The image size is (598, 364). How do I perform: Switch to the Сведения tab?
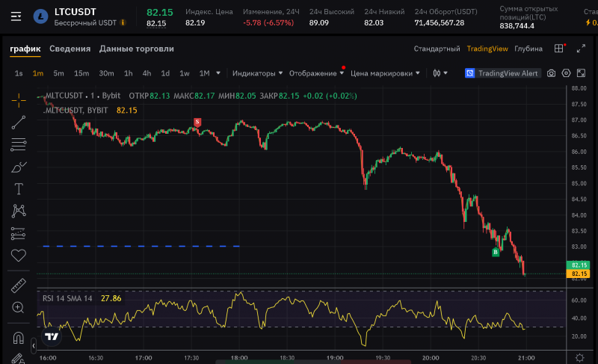(70, 49)
